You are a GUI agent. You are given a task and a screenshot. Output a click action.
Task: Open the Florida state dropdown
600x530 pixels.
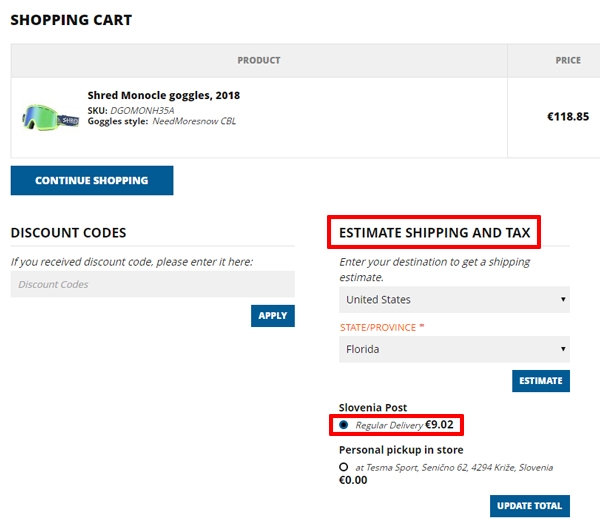(x=454, y=349)
